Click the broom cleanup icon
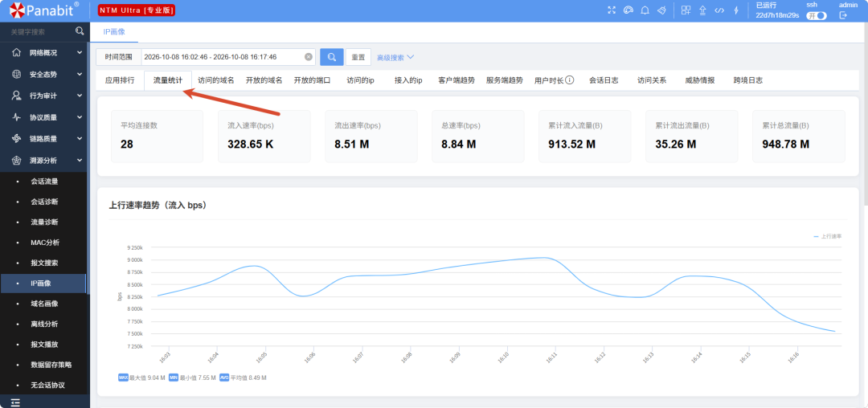 (661, 10)
